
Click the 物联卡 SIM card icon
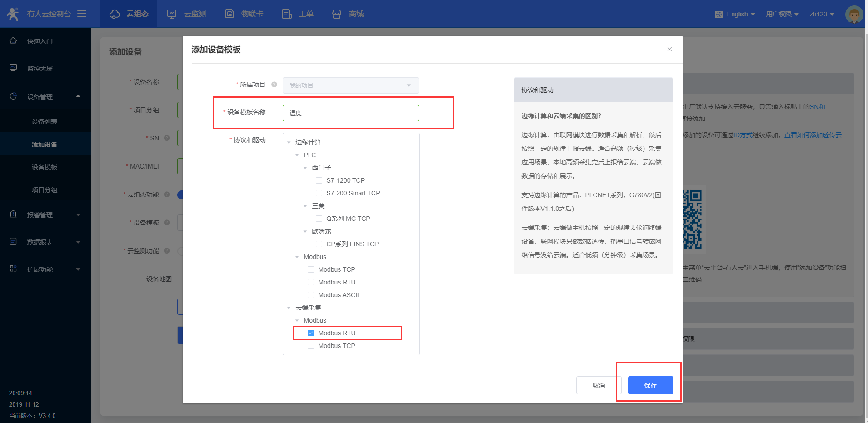coord(229,14)
